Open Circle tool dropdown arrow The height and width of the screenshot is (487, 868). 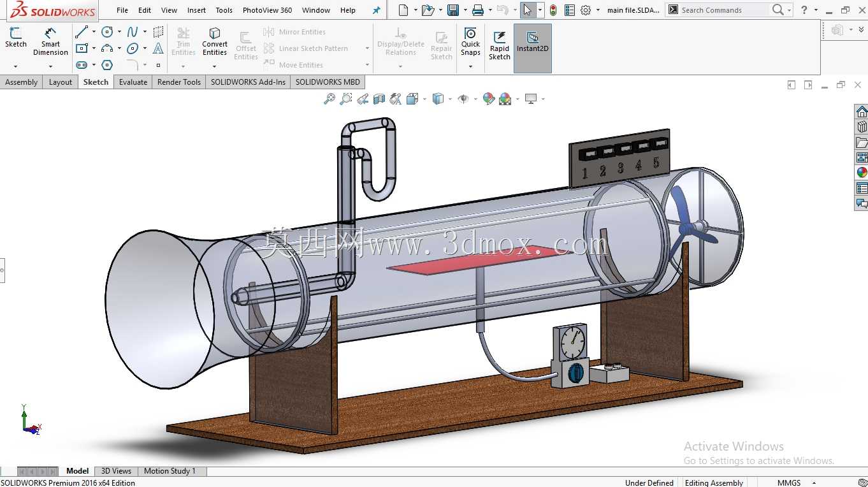pyautogui.click(x=119, y=32)
